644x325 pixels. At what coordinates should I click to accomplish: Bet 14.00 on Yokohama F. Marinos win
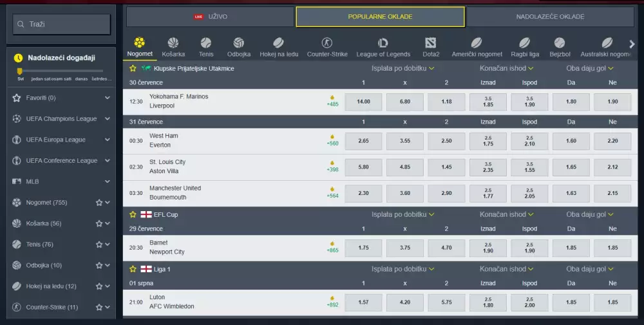coord(363,102)
